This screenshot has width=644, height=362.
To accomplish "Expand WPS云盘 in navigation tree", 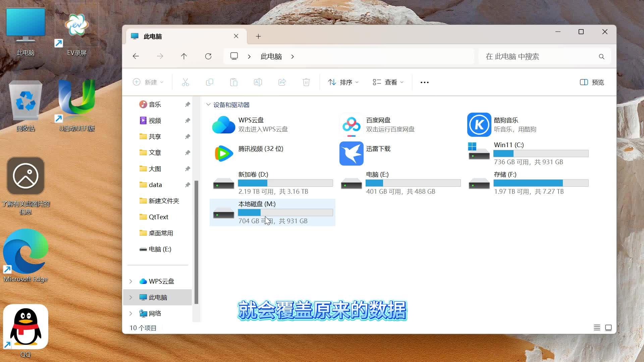I will [131, 282].
